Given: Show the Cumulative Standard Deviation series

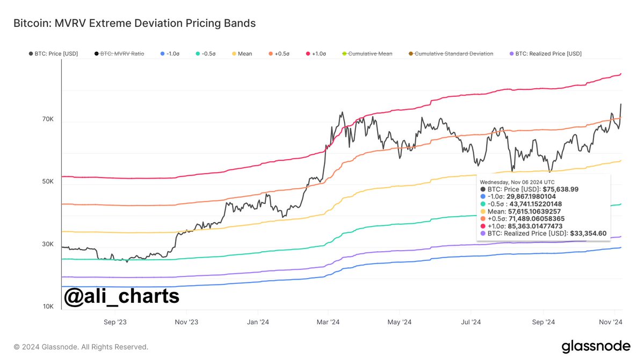Looking at the screenshot, I should click(x=451, y=54).
